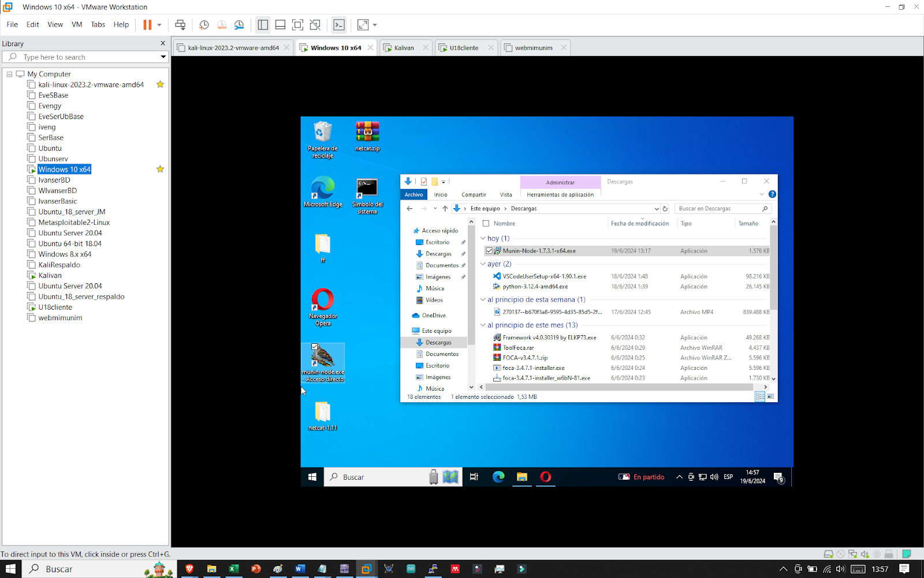
Task: Click the Unity mode toolbar icon
Action: click(x=315, y=25)
